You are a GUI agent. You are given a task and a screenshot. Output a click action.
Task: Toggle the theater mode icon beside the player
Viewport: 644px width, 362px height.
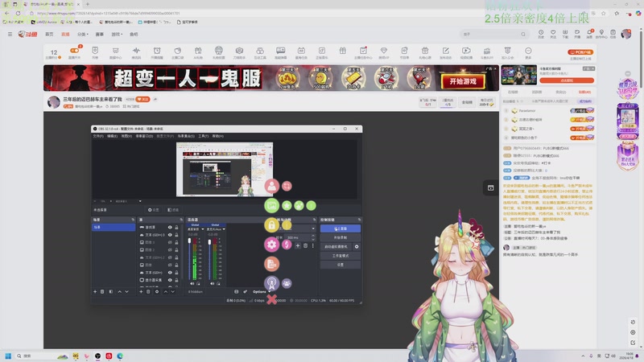[x=490, y=187]
